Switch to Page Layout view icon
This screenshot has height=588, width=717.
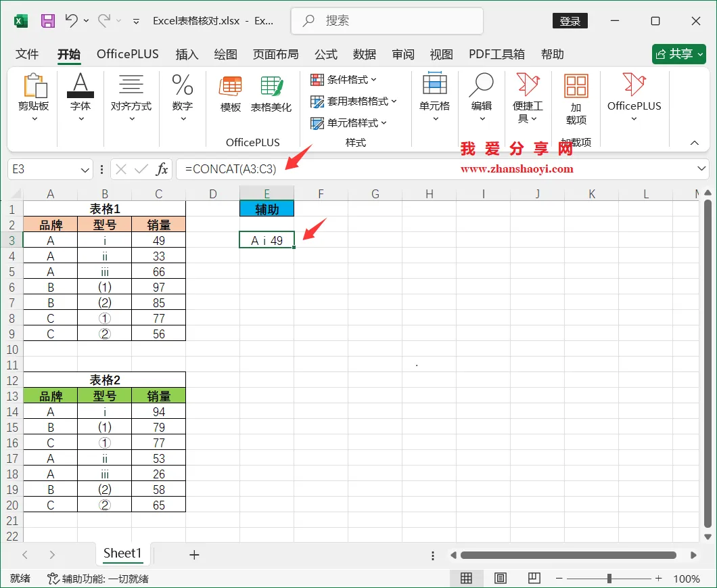(x=501, y=579)
